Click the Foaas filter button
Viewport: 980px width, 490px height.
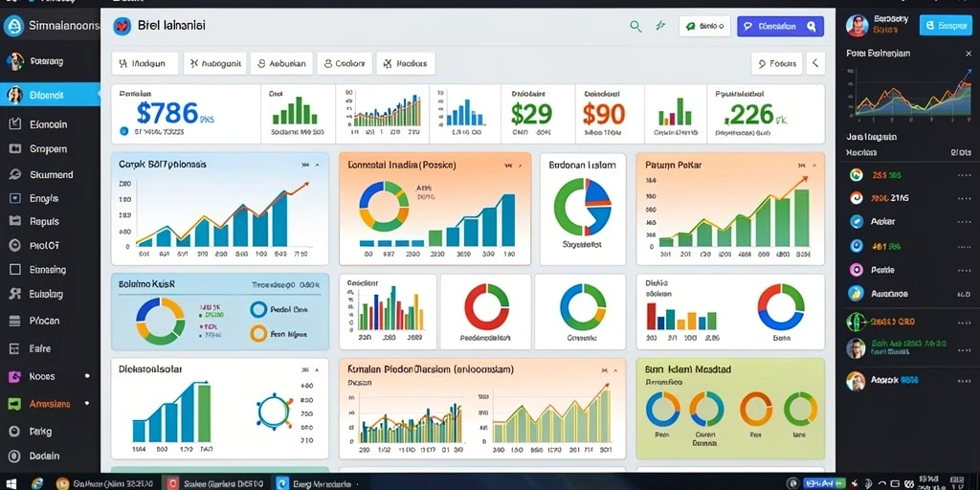777,63
